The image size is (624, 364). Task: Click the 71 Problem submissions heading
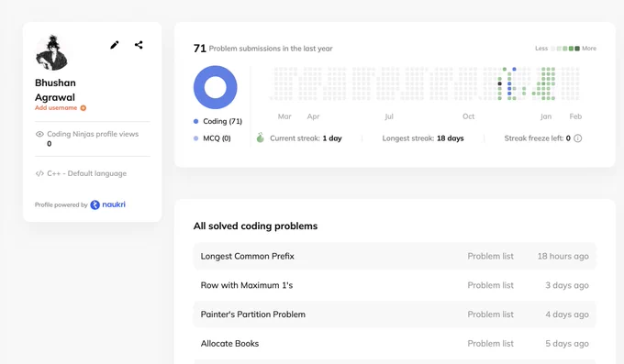click(x=262, y=49)
